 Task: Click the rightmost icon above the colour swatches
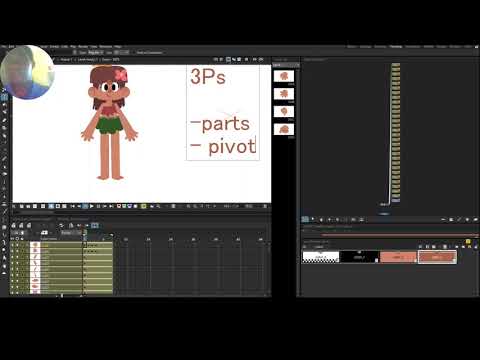476,247
